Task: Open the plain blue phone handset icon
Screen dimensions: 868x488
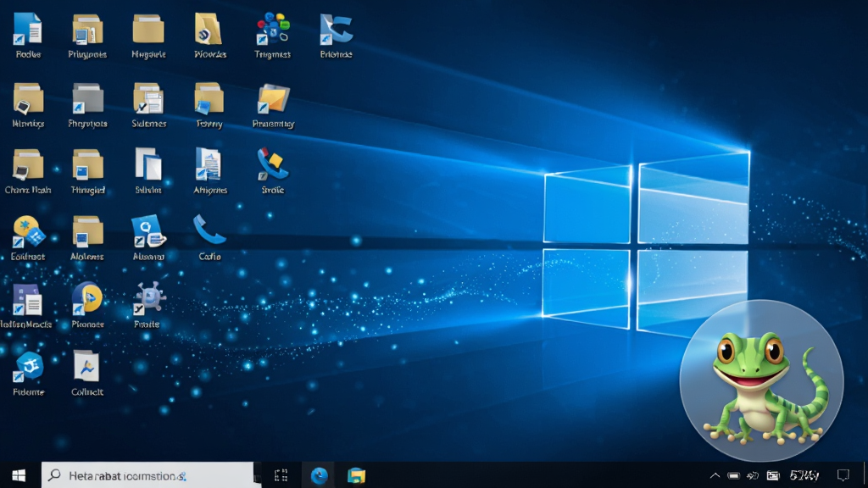Action: pos(209,230)
